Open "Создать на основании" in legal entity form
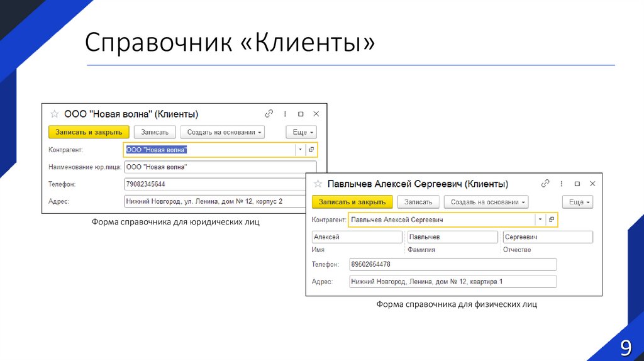The height and width of the screenshot is (361, 644). coord(223,132)
